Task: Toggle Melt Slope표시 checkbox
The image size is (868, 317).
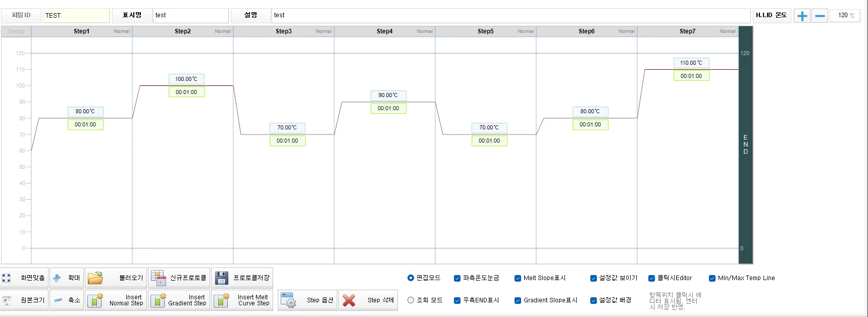Action: (x=518, y=278)
